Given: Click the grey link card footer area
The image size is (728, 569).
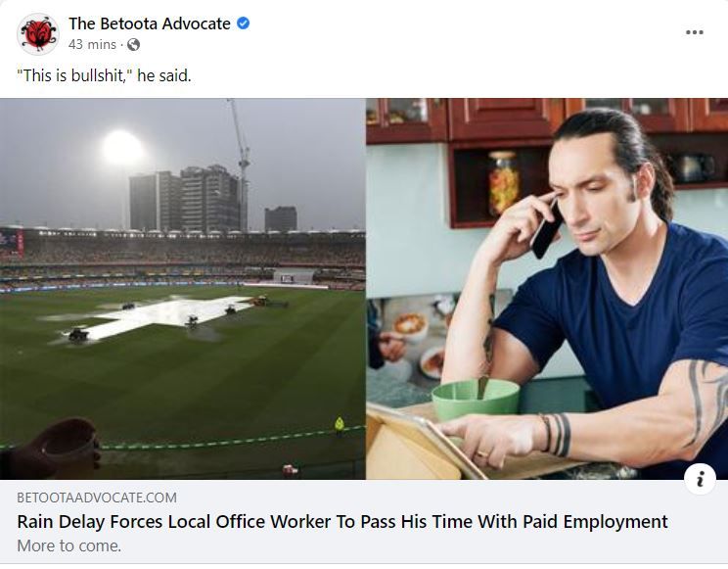Looking at the screenshot, I should coord(364,522).
